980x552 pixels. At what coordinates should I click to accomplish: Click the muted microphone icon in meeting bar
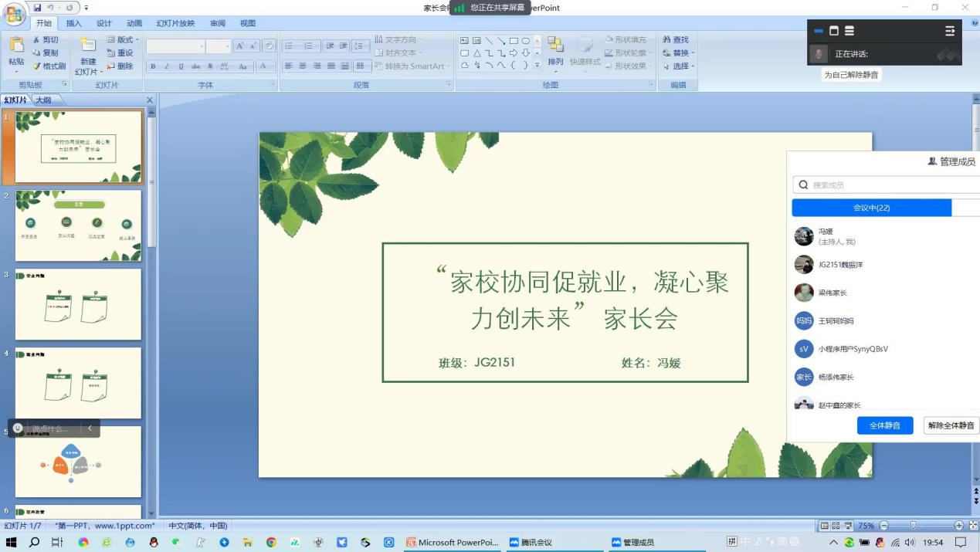pos(819,54)
